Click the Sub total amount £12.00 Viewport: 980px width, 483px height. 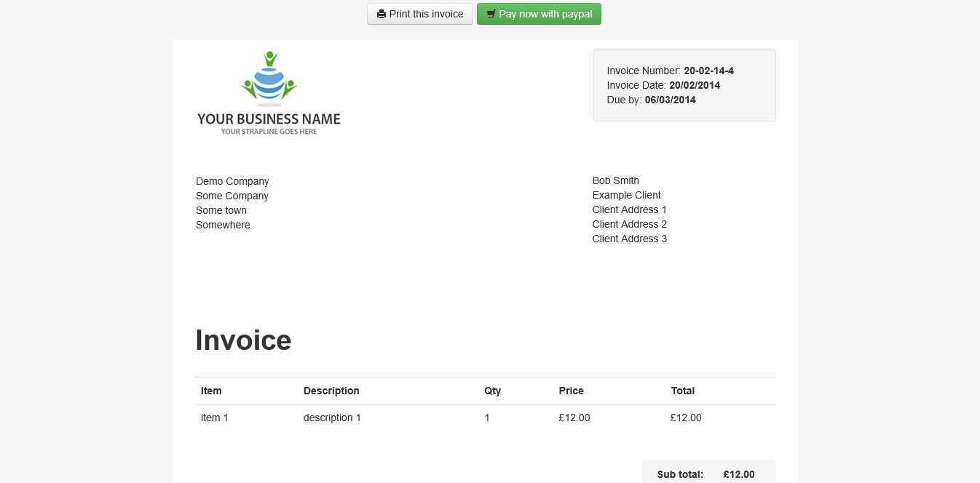738,474
